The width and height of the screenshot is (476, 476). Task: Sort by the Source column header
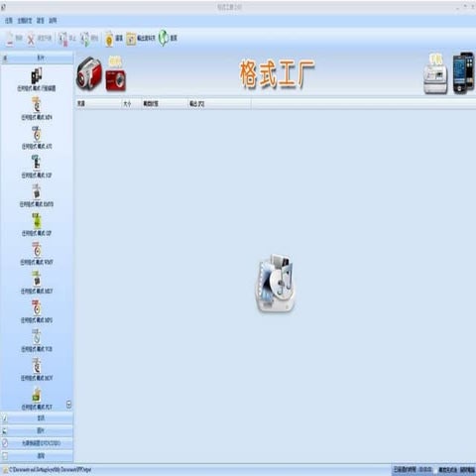click(x=98, y=104)
